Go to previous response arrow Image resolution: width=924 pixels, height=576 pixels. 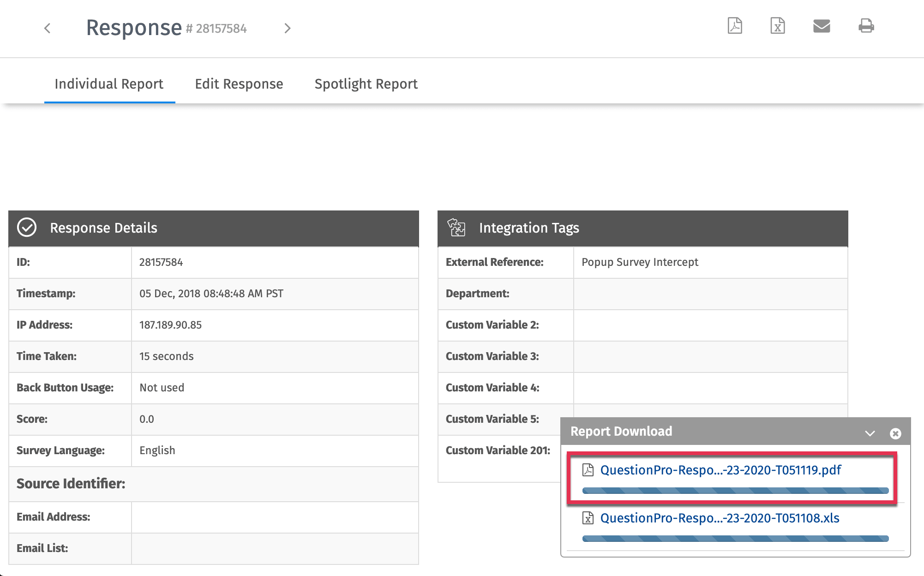pyautogui.click(x=48, y=29)
